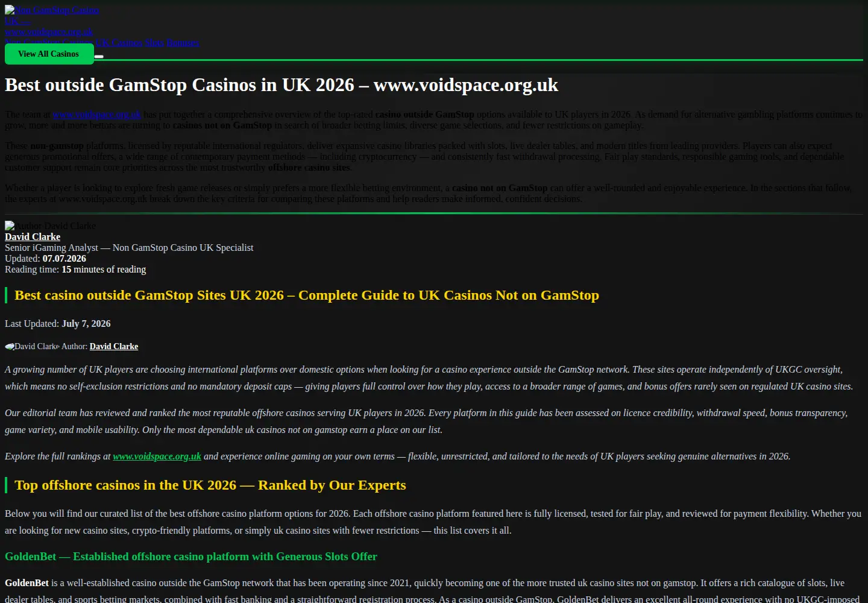This screenshot has height=603, width=868.
Task: Click 'Senior iGaming Analyst' specialist title text
Action: [129, 248]
